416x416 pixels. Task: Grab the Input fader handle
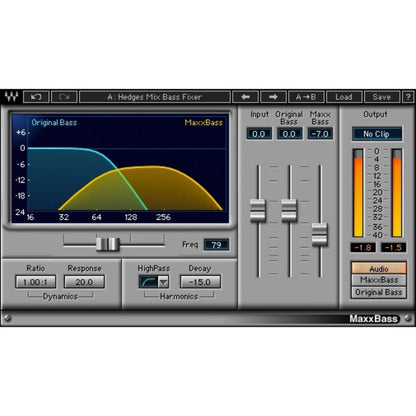coord(258,210)
